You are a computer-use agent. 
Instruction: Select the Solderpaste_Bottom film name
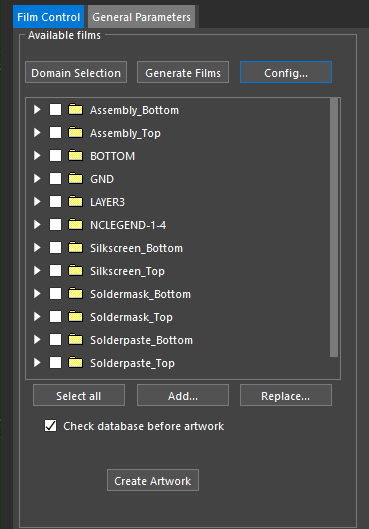(141, 340)
